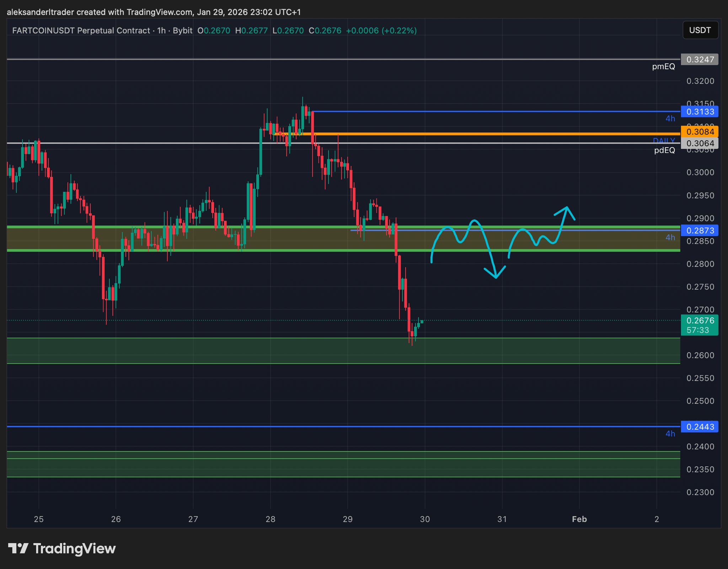This screenshot has width=728, height=569.
Task: Click the USDT currency button
Action: coord(700,30)
